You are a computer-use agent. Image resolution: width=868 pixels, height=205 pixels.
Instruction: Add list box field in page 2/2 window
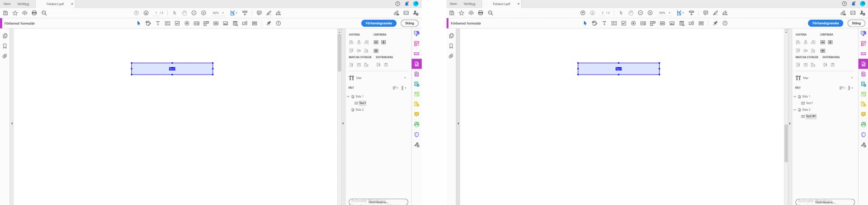coord(643,23)
